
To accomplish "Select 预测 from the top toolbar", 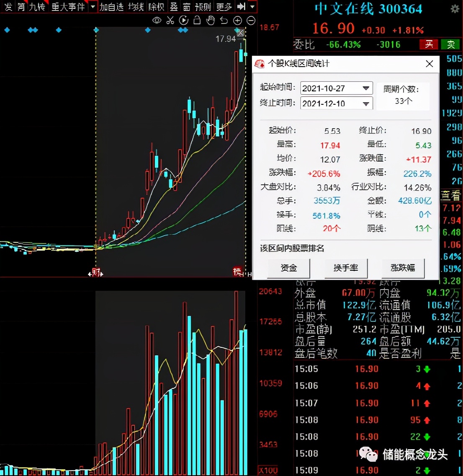I will tap(204, 7).
